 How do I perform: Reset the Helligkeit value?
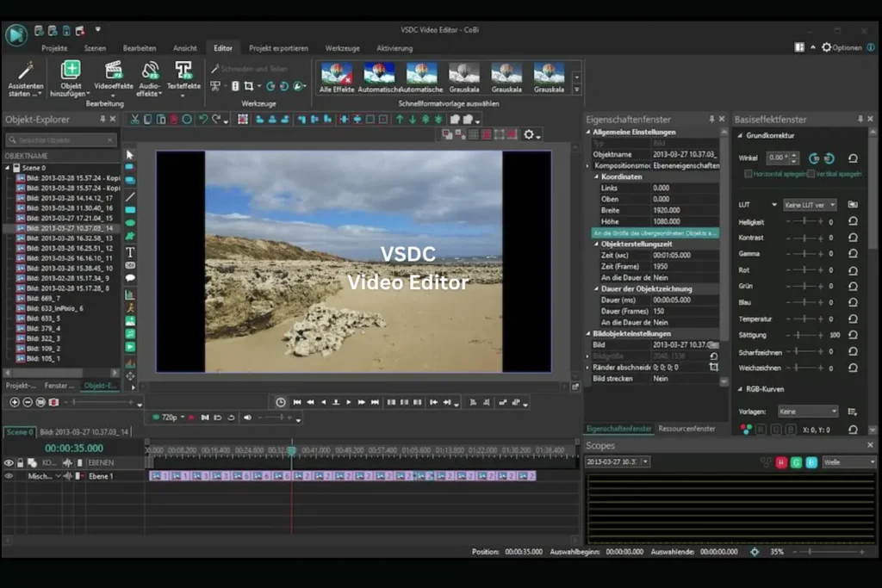(x=853, y=222)
